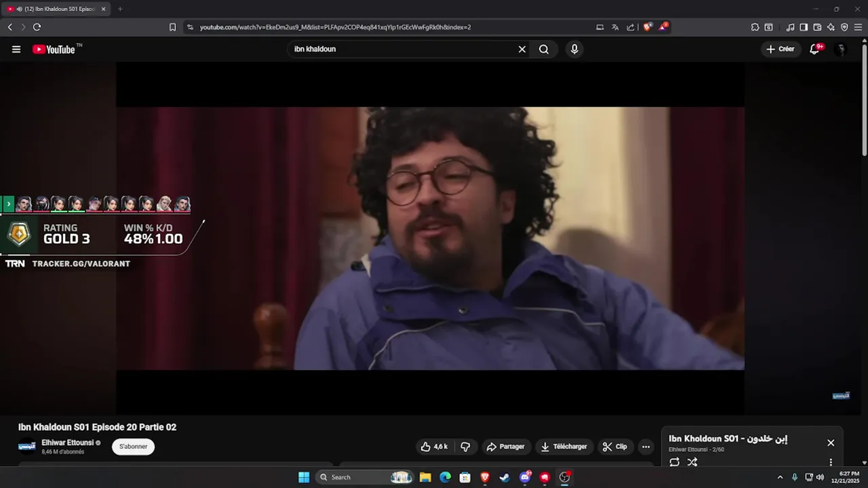The height and width of the screenshot is (488, 868).
Task: Open browser extensions puzzle icon
Action: 755,27
